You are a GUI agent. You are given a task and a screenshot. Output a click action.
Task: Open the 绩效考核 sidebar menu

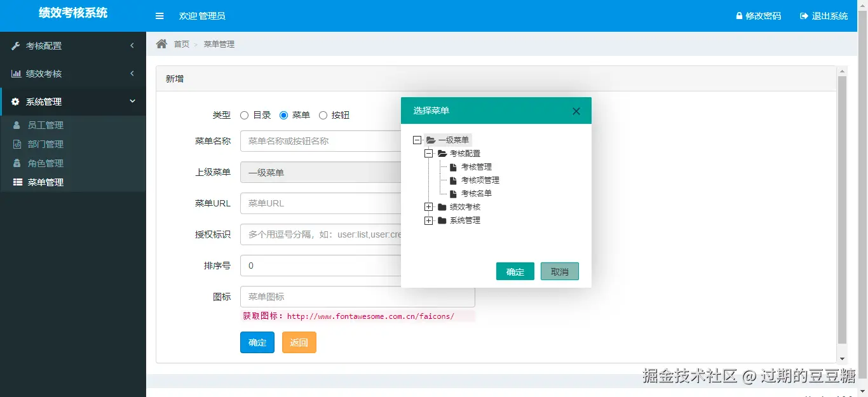click(x=73, y=74)
